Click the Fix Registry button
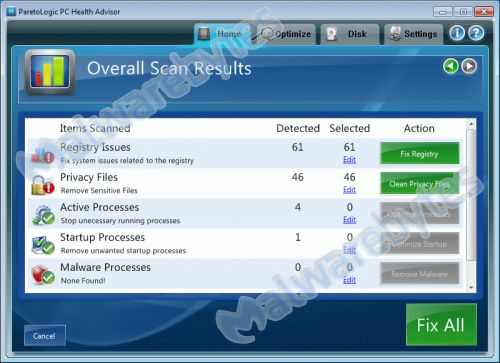 coord(420,154)
